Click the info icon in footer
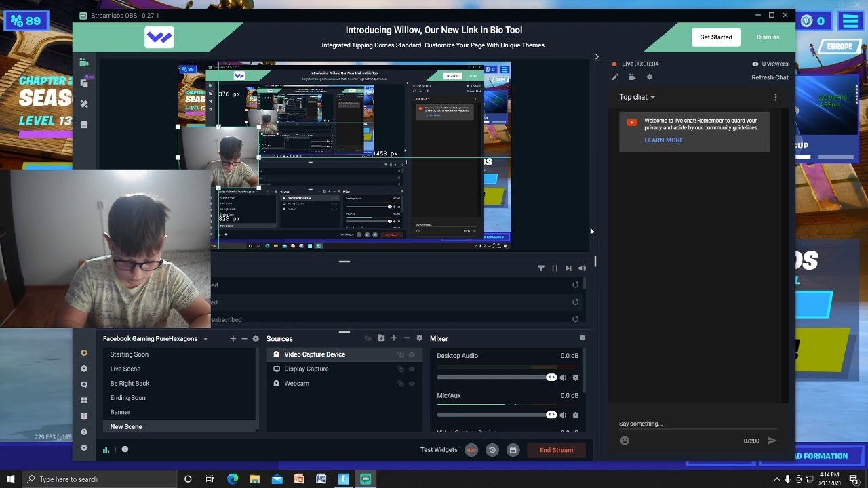Screen dimensions: 868x488 [125, 449]
